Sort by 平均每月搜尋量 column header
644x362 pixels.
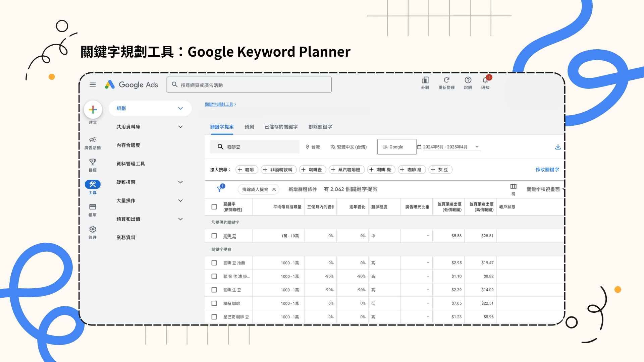[287, 207]
